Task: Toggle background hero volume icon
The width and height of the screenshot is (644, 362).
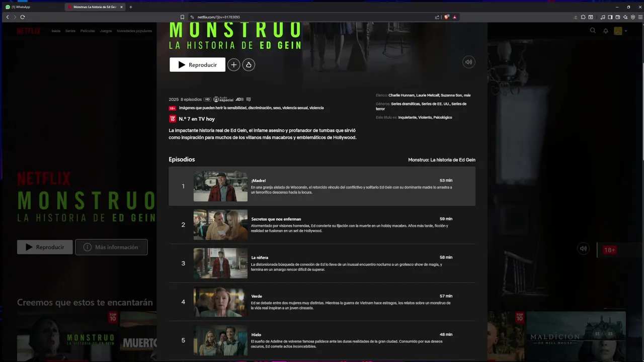Action: (x=583, y=248)
